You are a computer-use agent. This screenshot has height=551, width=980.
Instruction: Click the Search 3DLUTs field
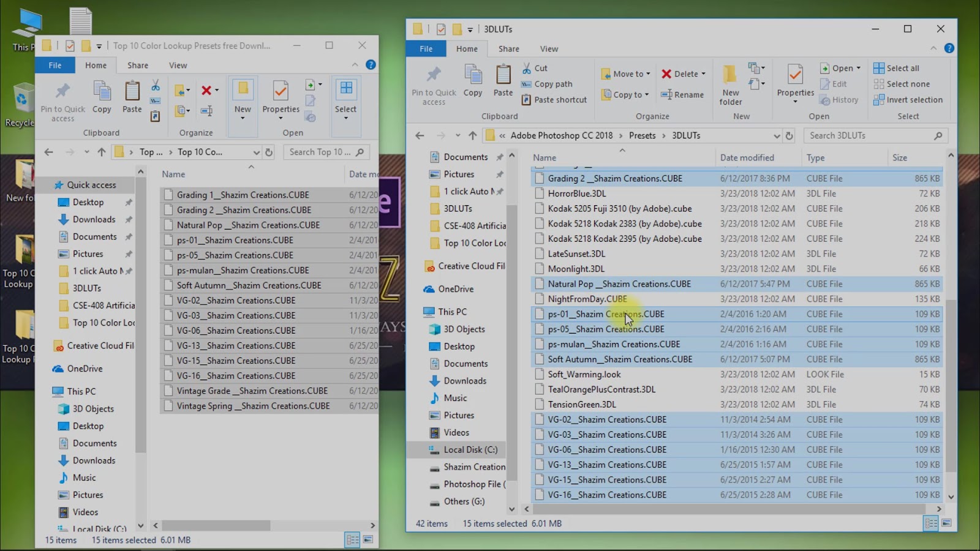coord(876,136)
